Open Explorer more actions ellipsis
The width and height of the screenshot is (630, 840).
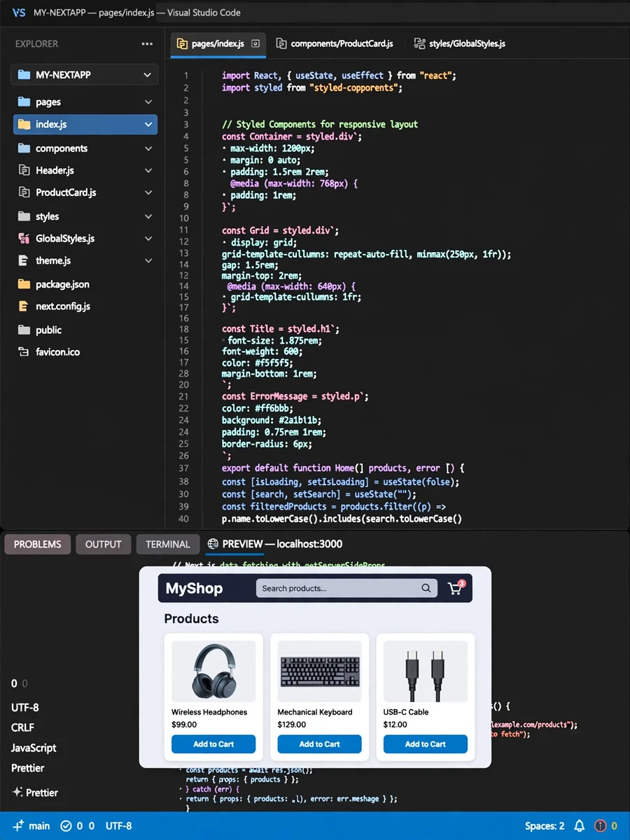click(x=147, y=43)
